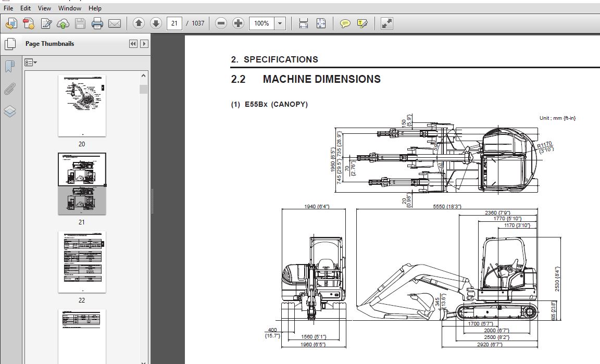This screenshot has width=600, height=364.
Task: Click the Page Thumbnails panel title
Action: tap(50, 44)
